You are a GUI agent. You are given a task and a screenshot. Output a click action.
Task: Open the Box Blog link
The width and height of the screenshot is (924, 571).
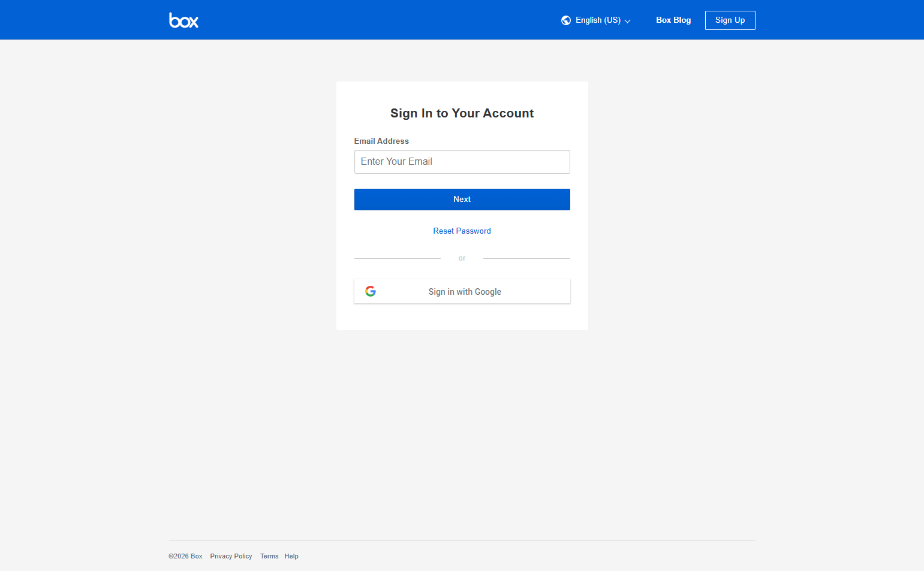pos(673,20)
